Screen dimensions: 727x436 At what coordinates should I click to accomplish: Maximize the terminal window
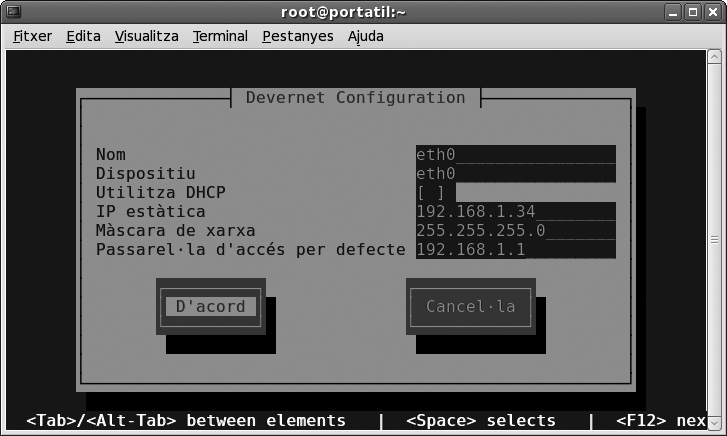(693, 12)
